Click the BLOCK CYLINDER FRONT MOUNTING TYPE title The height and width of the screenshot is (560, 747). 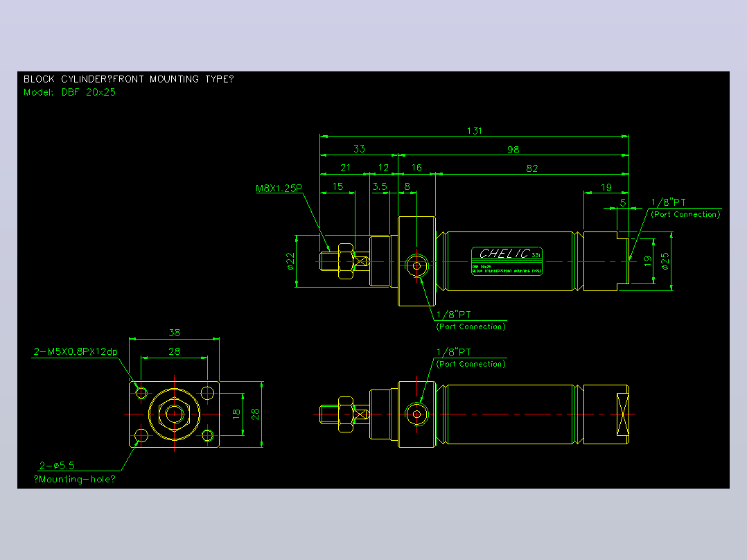click(129, 79)
